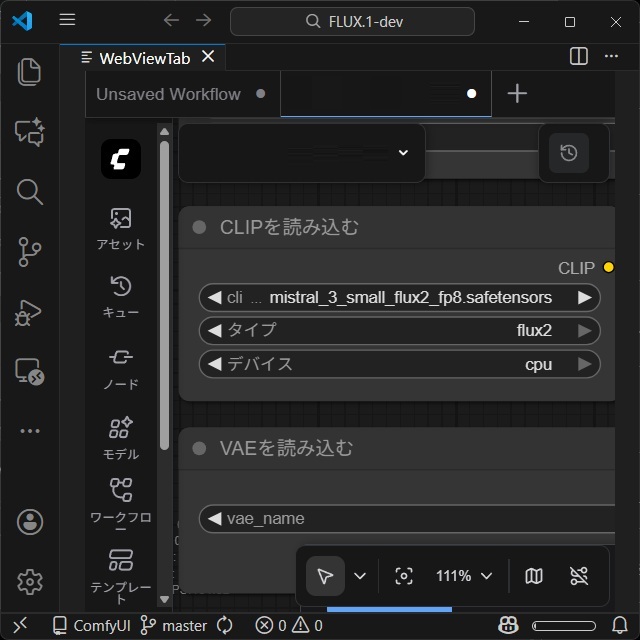Open the ワークフロー (Workflows) sidebar panel

(x=120, y=499)
